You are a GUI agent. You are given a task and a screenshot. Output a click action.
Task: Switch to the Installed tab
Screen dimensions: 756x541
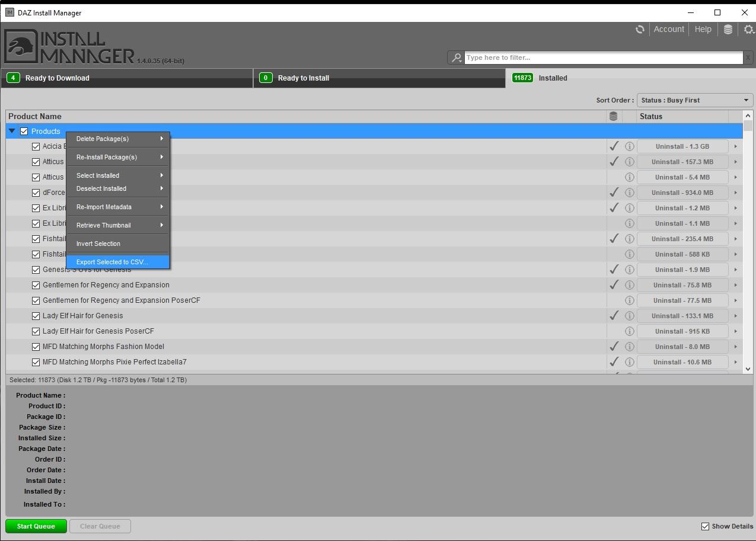pyautogui.click(x=630, y=78)
